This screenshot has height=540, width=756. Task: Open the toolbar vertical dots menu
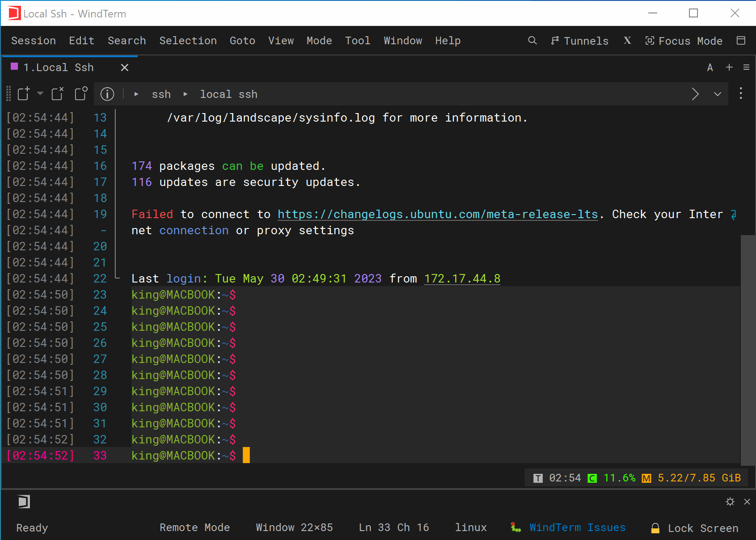click(741, 93)
